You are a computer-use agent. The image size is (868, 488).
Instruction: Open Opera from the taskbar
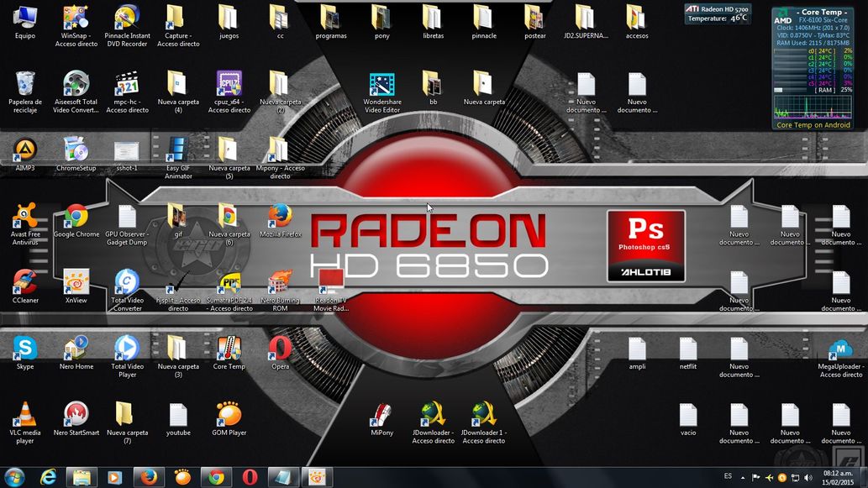click(x=250, y=477)
